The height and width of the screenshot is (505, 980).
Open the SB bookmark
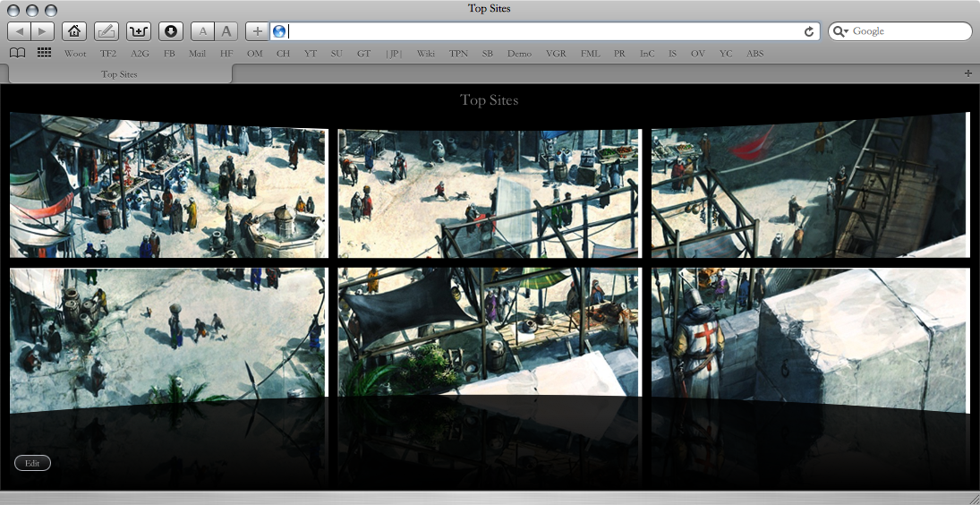(488, 54)
